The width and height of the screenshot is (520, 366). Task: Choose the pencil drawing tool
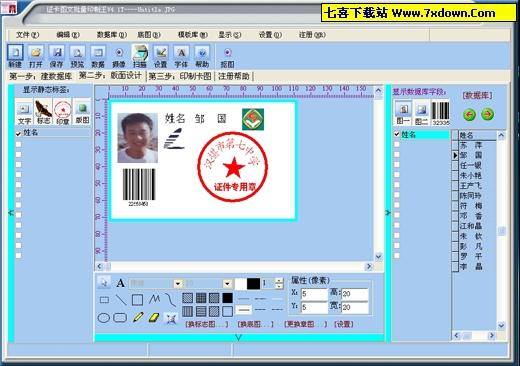click(138, 317)
